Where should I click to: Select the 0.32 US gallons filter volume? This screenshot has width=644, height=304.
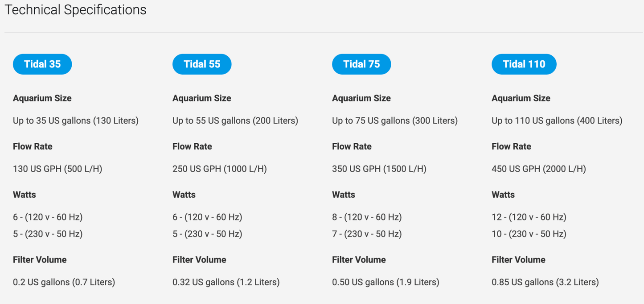click(x=226, y=282)
